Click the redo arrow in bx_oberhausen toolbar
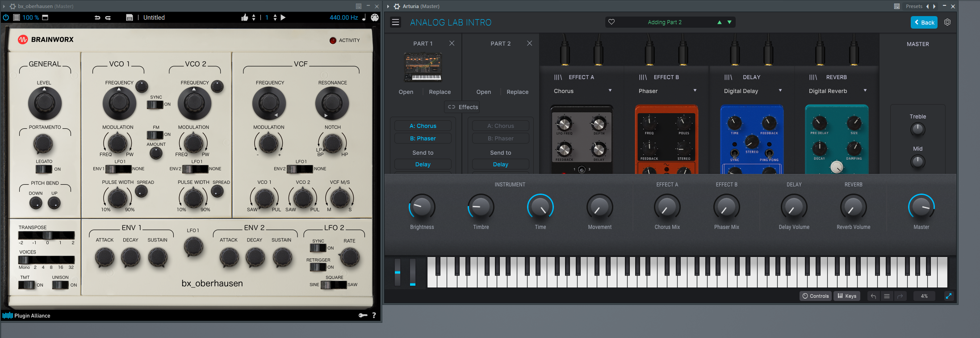This screenshot has width=980, height=338. click(x=108, y=17)
